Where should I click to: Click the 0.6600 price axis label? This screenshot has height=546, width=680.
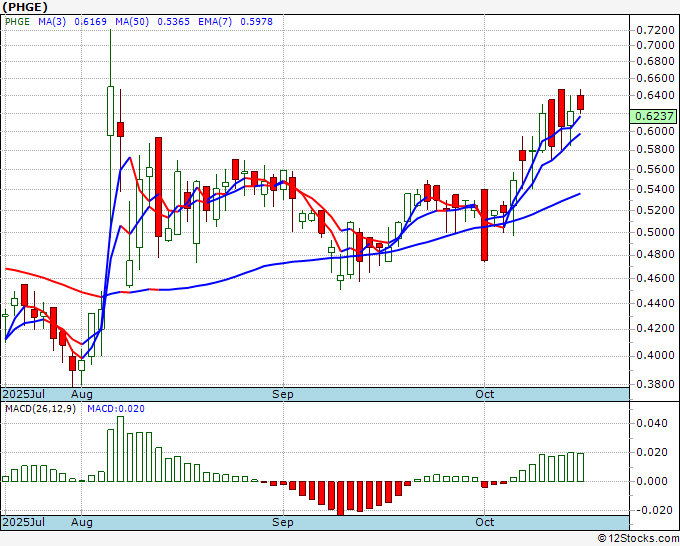click(x=655, y=79)
